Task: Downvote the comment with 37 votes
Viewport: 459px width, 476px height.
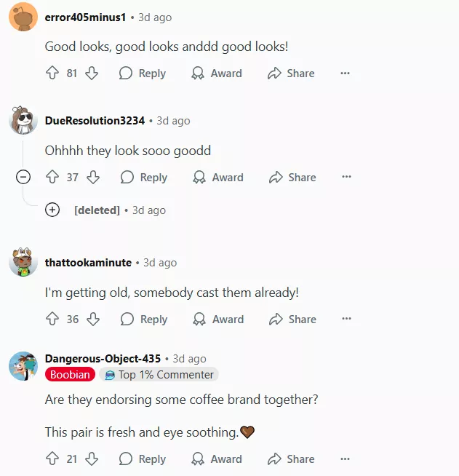Action: tap(93, 177)
